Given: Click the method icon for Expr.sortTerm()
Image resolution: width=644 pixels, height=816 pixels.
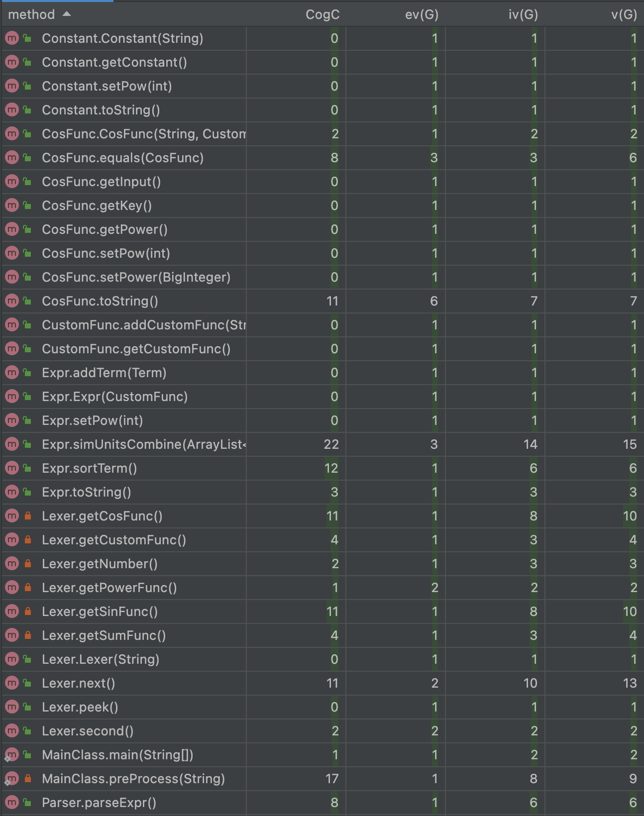Looking at the screenshot, I should [12, 468].
